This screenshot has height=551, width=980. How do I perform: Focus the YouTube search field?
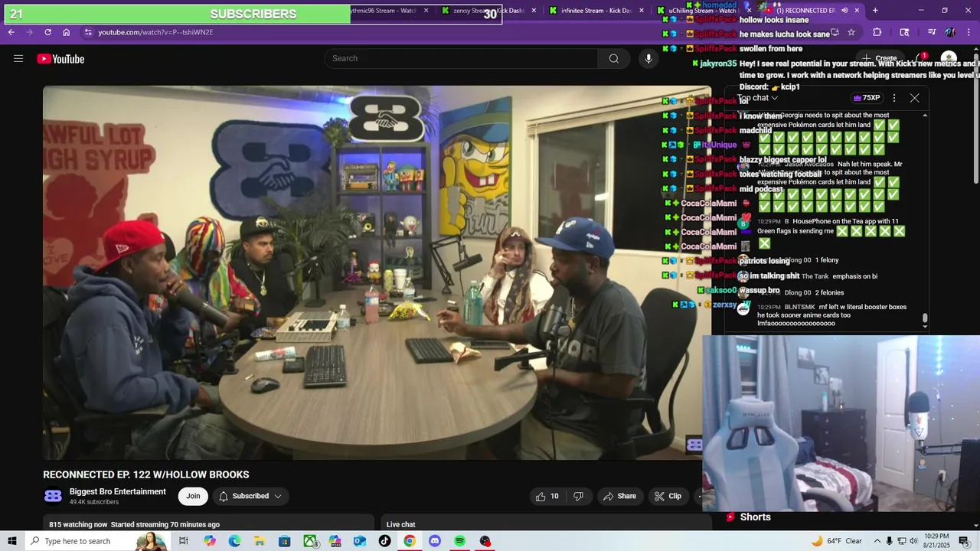point(461,59)
